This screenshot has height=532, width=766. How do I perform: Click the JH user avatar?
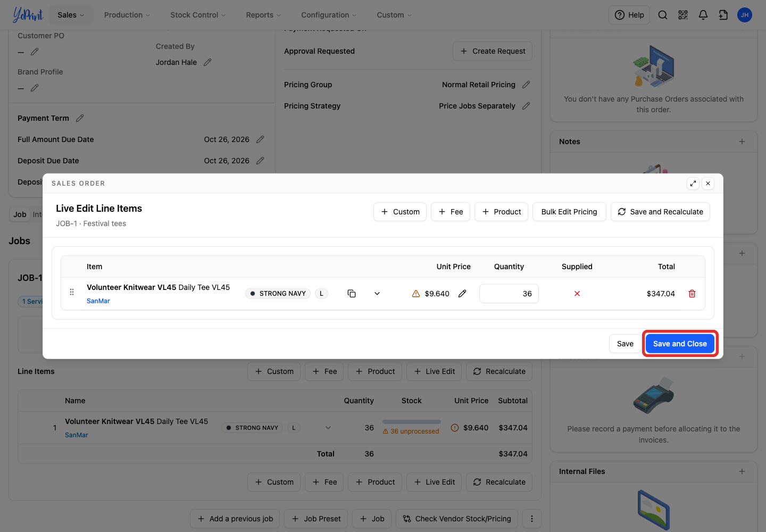(745, 15)
